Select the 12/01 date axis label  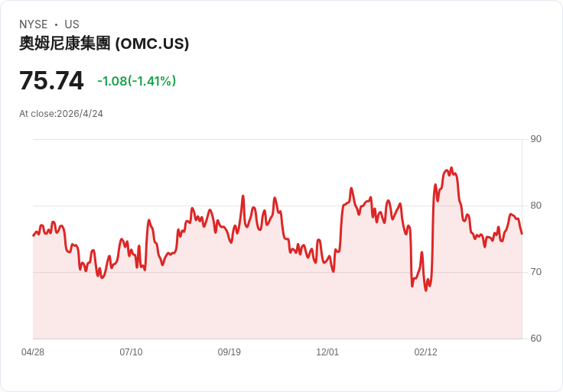[327, 352]
